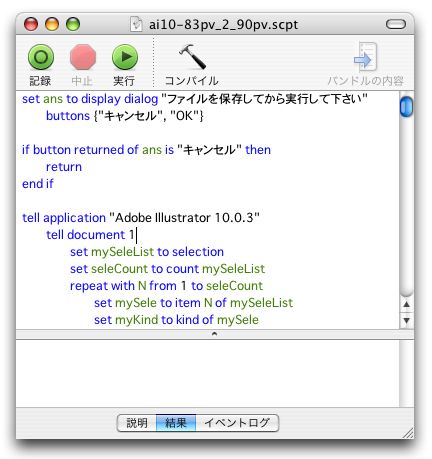Place cursor after "tell document 1"
432x459 pixels.
pyautogui.click(x=136, y=235)
